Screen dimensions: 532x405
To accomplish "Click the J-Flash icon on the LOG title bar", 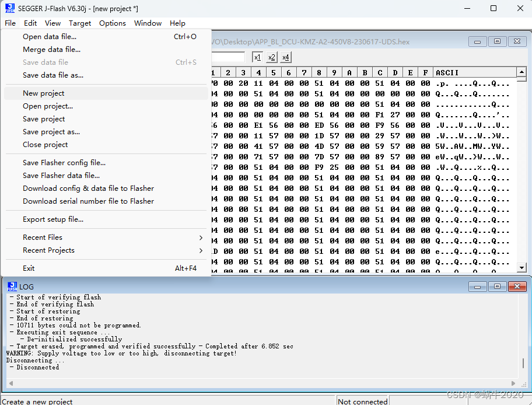I will click(x=12, y=286).
